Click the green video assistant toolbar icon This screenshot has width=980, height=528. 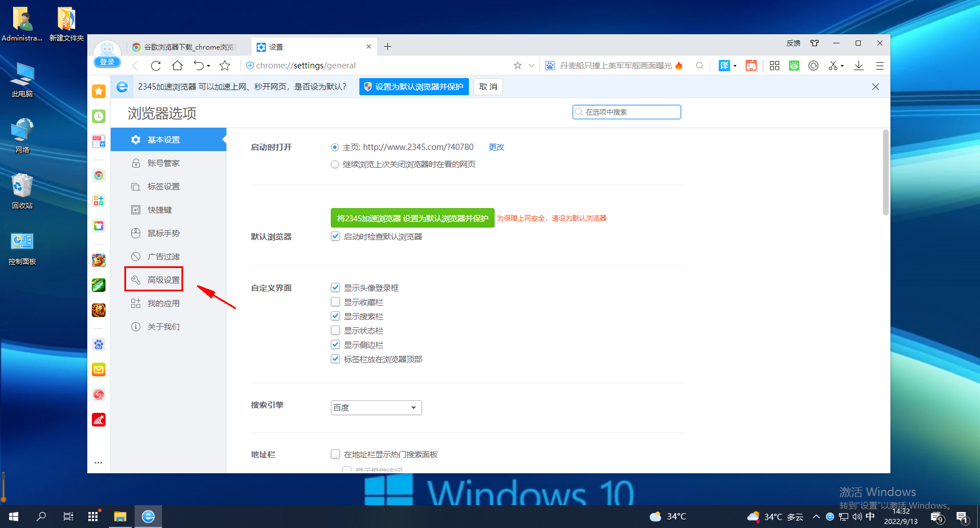794,66
